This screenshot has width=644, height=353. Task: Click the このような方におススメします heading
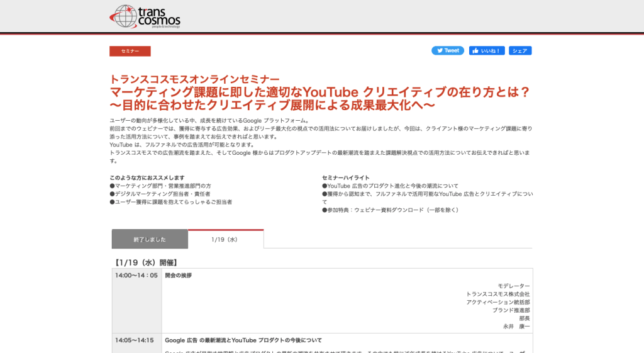[x=147, y=178]
